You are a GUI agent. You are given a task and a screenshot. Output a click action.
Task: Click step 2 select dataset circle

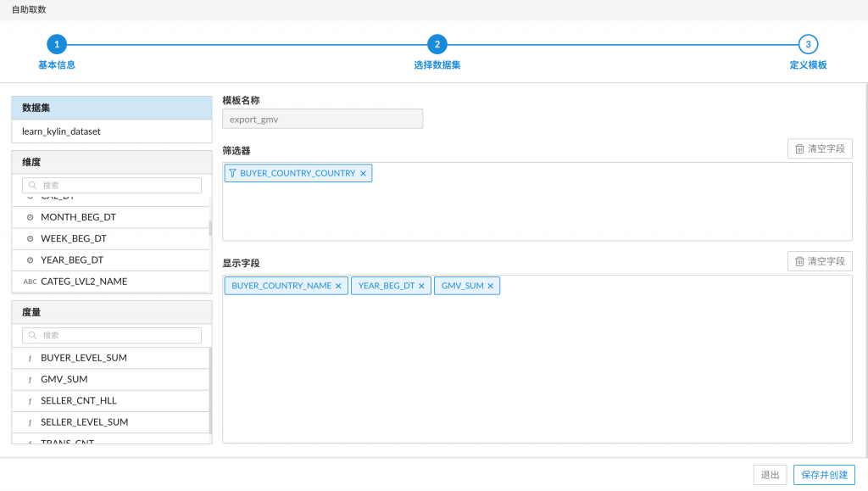pos(437,44)
